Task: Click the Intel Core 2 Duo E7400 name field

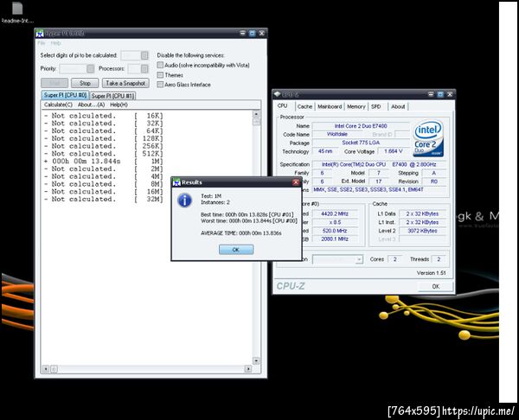Action: [x=361, y=126]
